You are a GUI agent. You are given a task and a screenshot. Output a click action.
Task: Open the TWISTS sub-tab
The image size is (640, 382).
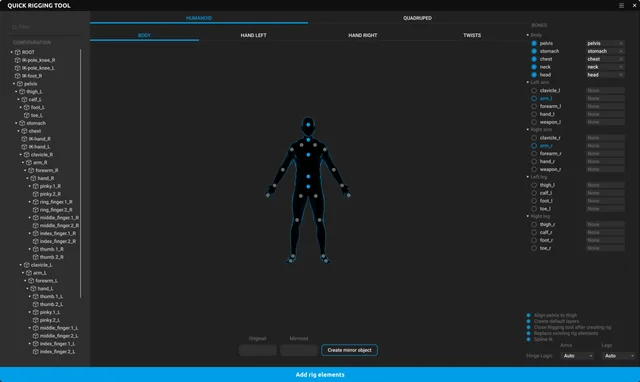coord(472,36)
